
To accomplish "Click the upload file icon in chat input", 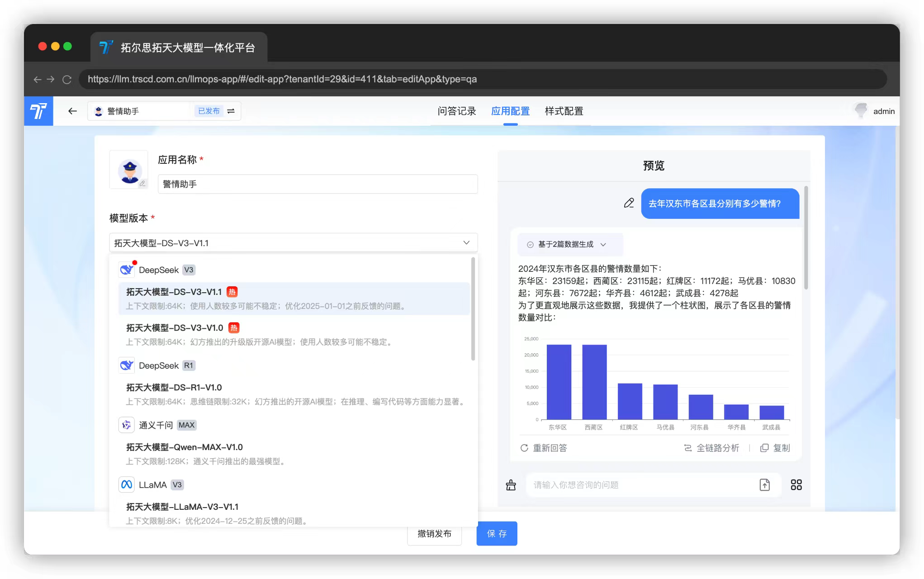I will point(764,485).
